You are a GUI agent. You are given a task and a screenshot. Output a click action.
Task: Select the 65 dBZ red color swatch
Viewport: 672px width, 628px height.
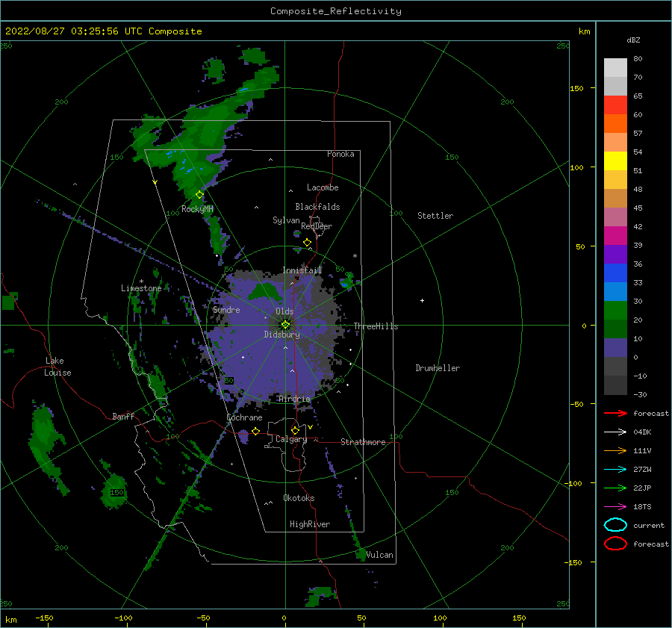click(615, 105)
